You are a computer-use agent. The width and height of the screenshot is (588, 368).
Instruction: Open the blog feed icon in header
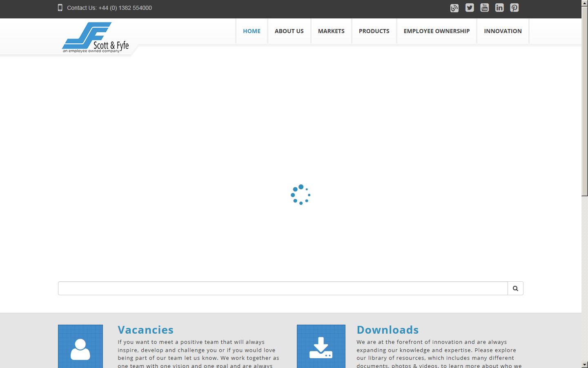[x=454, y=8]
